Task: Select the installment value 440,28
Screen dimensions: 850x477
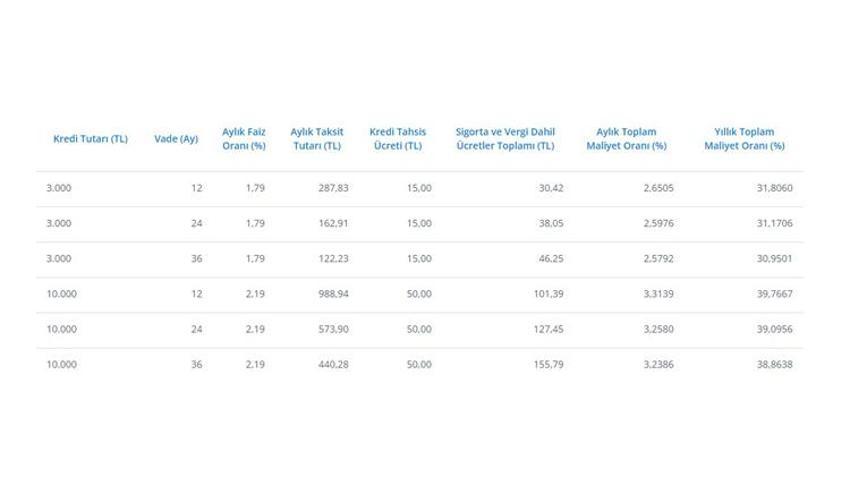Action: coord(333,364)
